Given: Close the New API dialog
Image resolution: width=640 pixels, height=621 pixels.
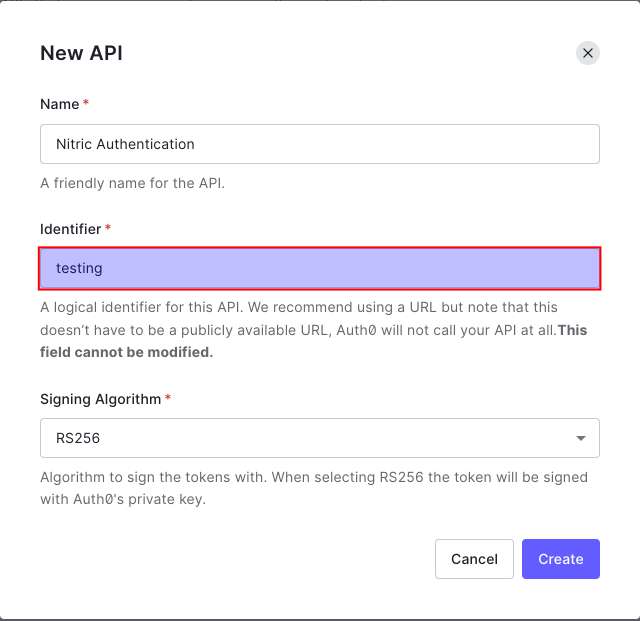Looking at the screenshot, I should pyautogui.click(x=588, y=53).
